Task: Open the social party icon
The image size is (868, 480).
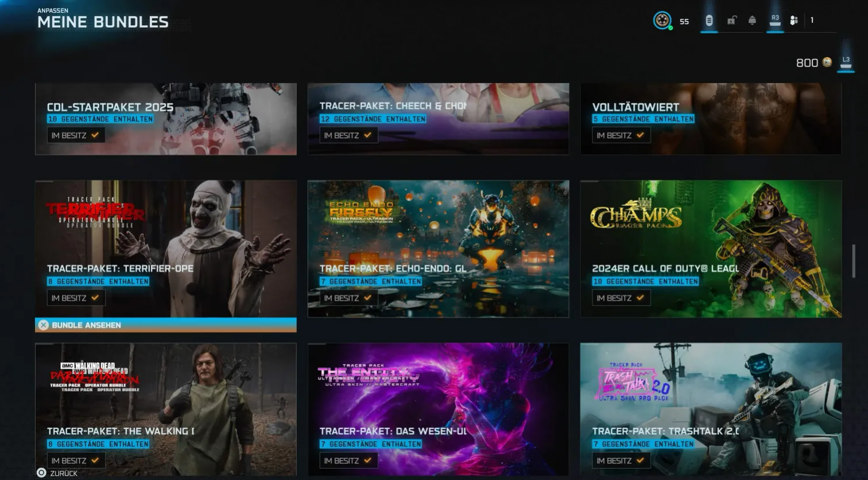Action: (x=794, y=21)
